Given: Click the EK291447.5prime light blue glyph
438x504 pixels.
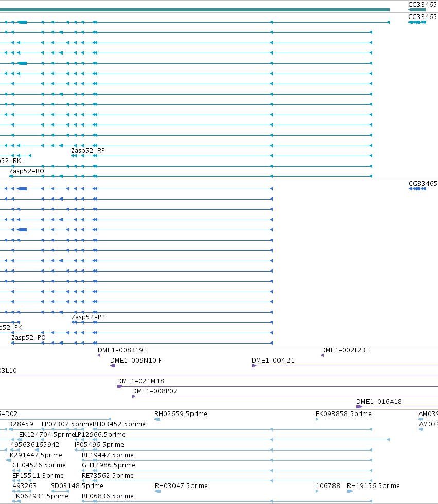Looking at the screenshot, I should click(8, 460).
